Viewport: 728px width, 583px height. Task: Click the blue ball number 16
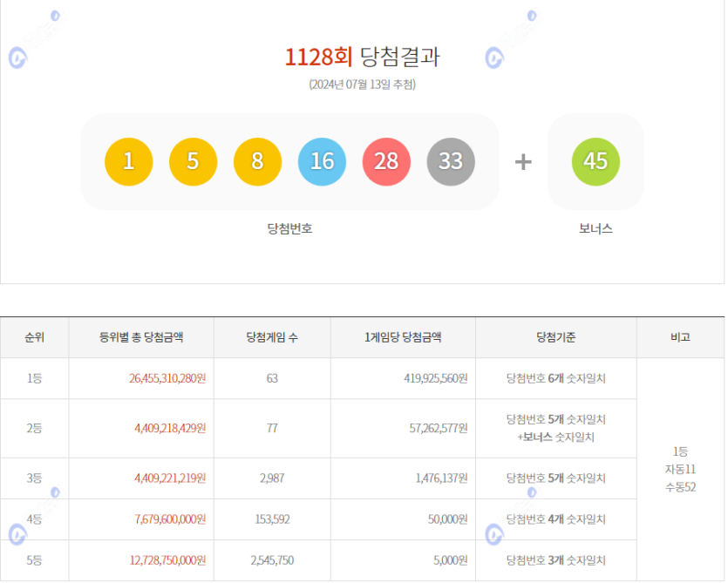[x=323, y=161]
